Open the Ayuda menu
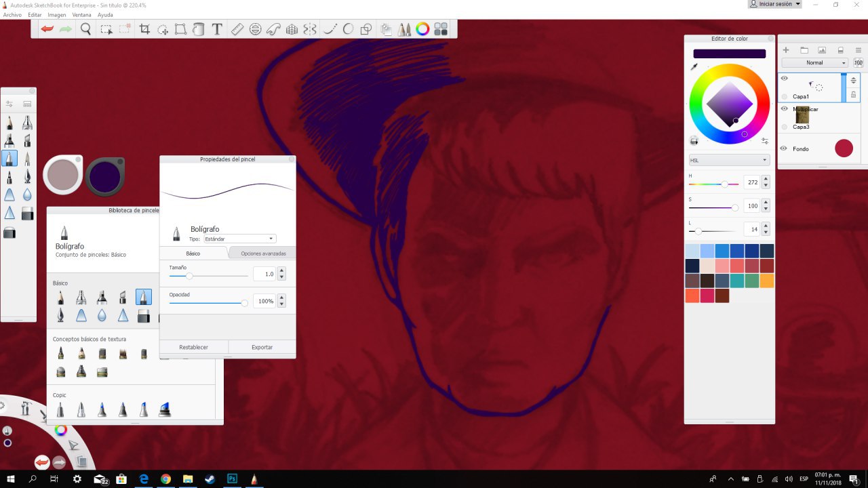Image resolution: width=868 pixels, height=488 pixels. coord(105,14)
